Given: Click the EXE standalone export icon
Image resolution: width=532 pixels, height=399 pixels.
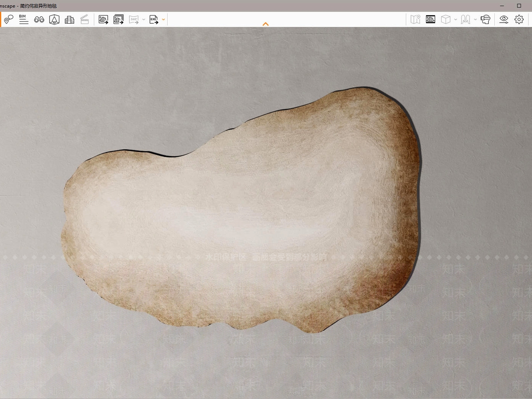Looking at the screenshot, I should [154, 20].
